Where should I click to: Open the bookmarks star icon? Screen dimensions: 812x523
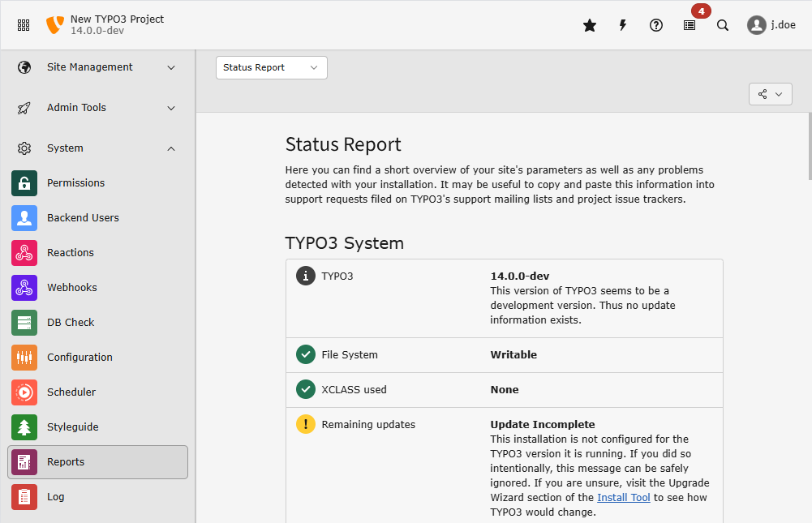tap(590, 25)
